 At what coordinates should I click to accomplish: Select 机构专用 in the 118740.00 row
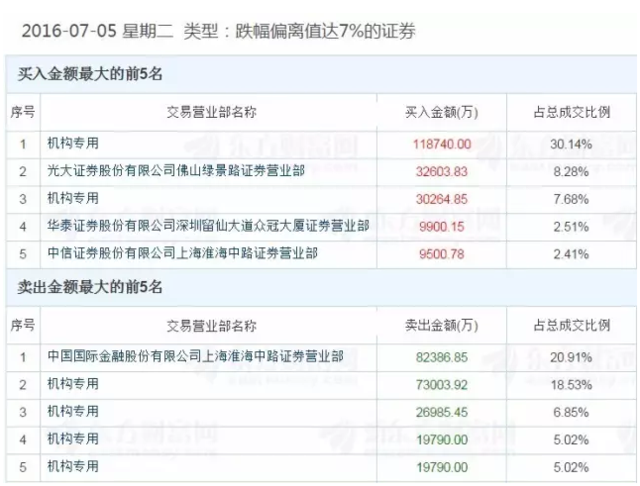73,143
